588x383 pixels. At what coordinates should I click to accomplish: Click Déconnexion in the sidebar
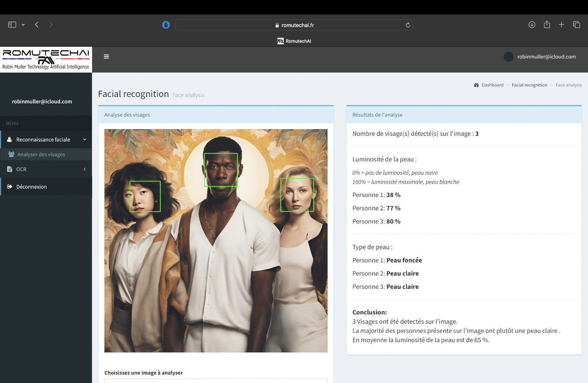point(31,187)
